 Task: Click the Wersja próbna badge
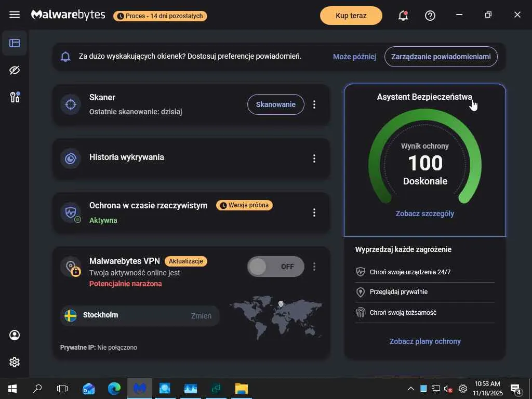click(x=244, y=205)
